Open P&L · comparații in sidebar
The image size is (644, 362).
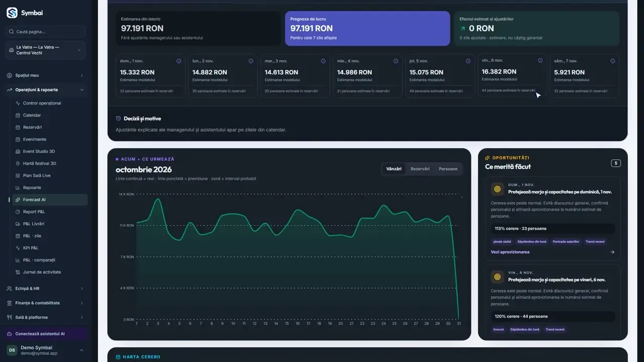pos(50,260)
